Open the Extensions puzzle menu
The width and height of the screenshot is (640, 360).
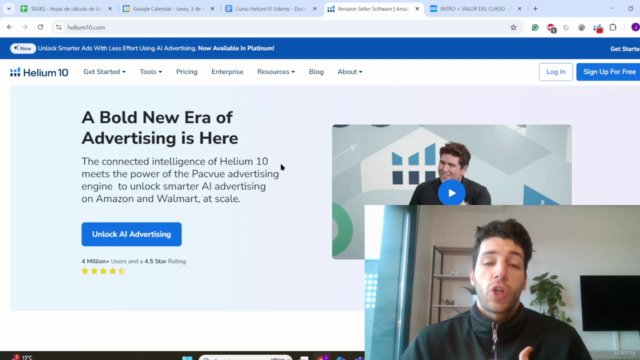click(x=613, y=27)
